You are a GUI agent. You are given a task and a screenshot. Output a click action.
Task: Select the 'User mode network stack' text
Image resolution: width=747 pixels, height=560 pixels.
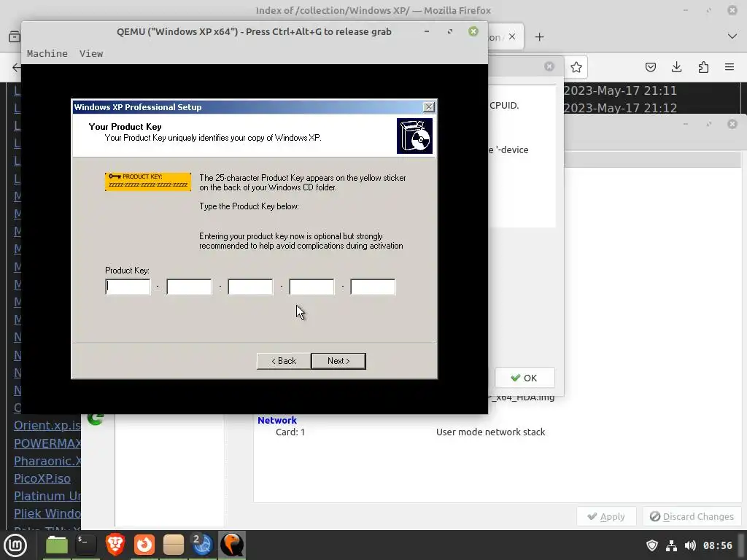(491, 432)
